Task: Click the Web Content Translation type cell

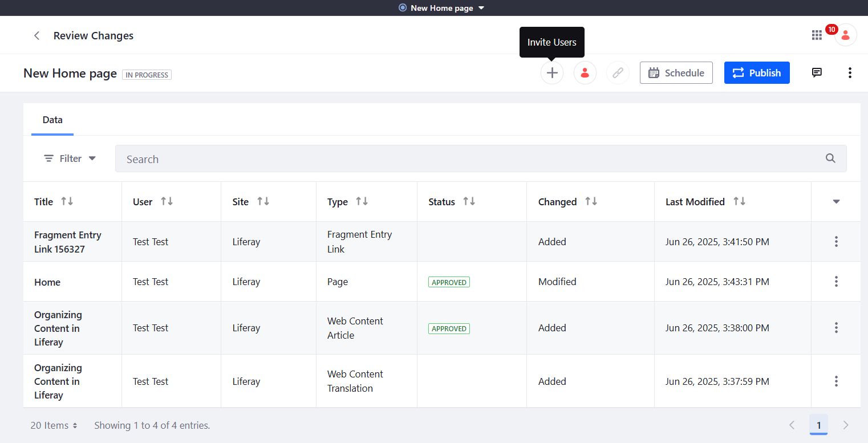Action: 355,381
